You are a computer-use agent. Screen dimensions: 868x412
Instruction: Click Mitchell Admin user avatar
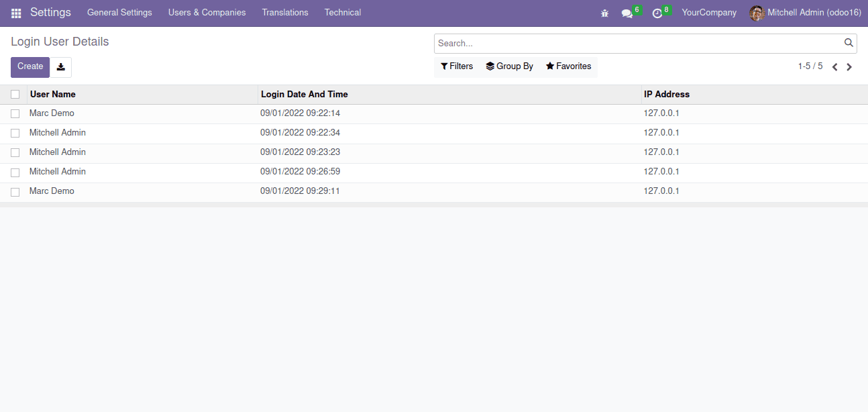point(757,13)
